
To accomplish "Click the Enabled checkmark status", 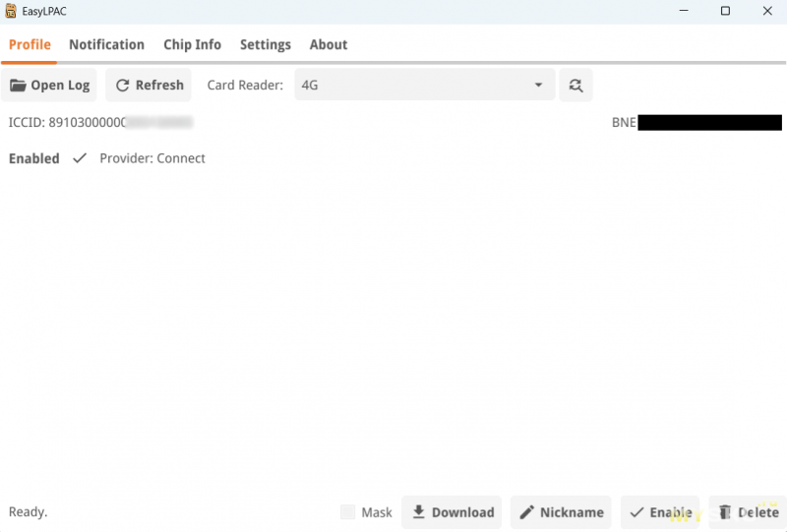I will click(80, 158).
